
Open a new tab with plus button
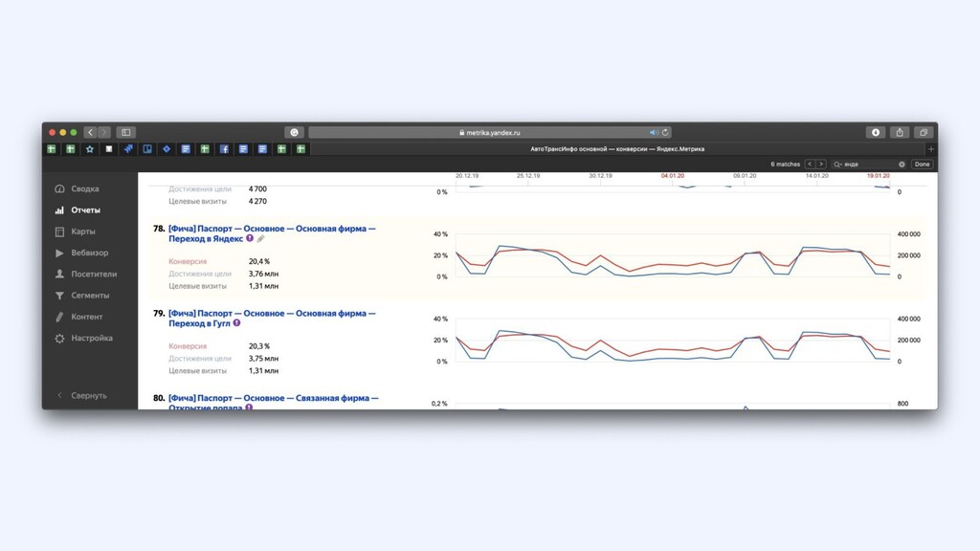tap(930, 148)
